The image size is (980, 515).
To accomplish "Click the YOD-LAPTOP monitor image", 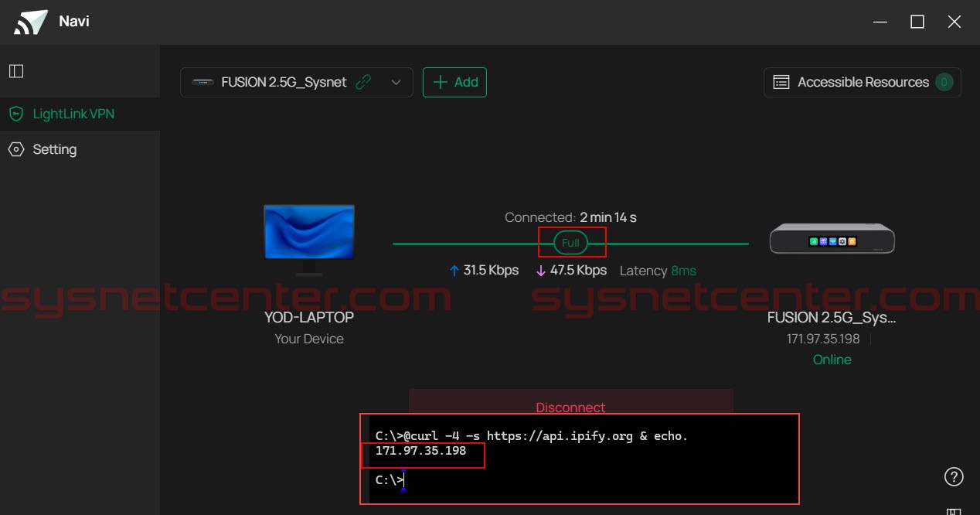I will [309, 240].
